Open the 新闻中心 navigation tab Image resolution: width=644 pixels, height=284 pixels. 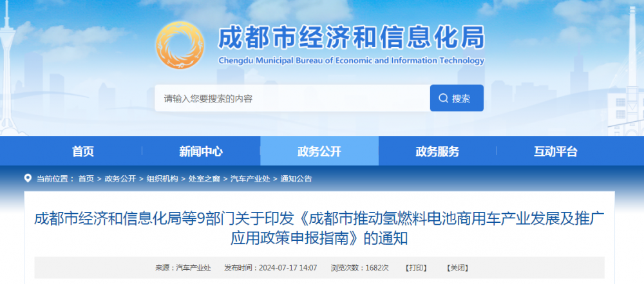pyautogui.click(x=201, y=152)
